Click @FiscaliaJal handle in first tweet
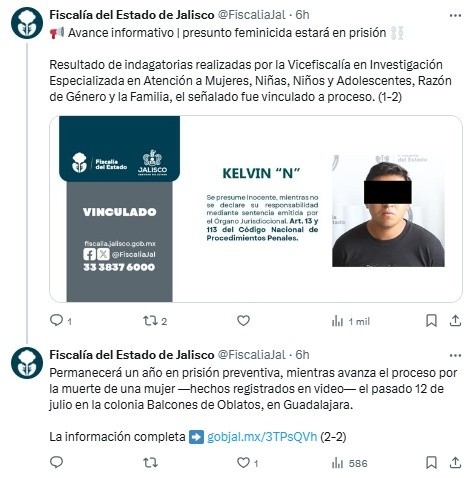The width and height of the screenshot is (475, 478). (x=252, y=15)
